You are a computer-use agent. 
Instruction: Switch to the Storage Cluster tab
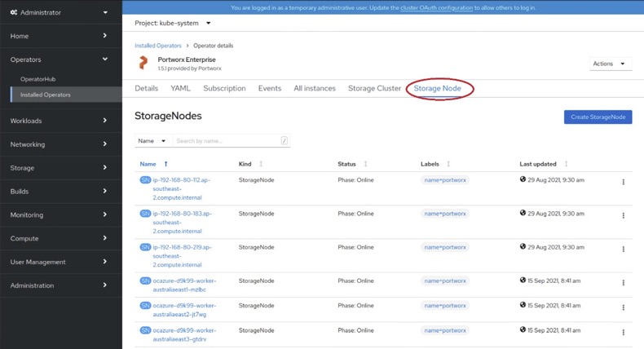[x=374, y=88]
